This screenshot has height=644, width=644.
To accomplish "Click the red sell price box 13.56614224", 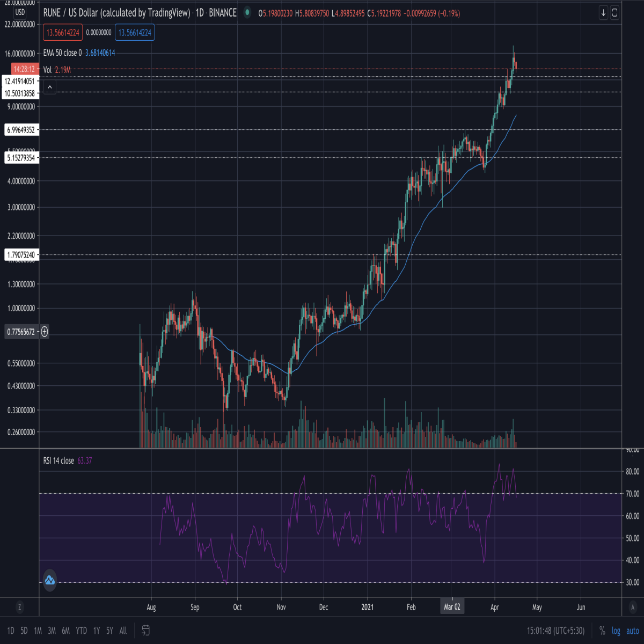I will [x=63, y=33].
